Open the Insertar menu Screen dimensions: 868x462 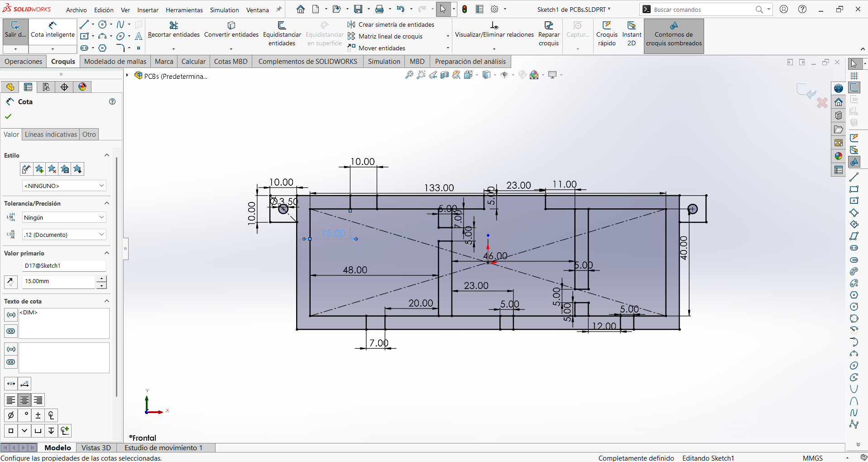click(x=148, y=10)
